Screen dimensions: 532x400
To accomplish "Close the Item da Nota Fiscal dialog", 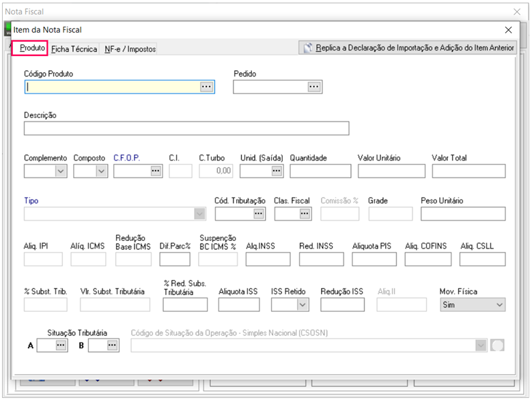I will (x=508, y=30).
